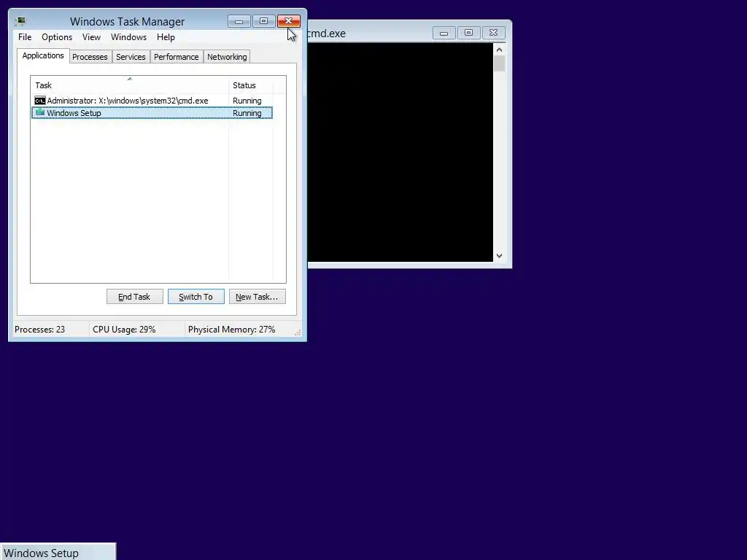Click the Processes: 23 status entry
Screen dimensions: 747x560
[40, 330]
